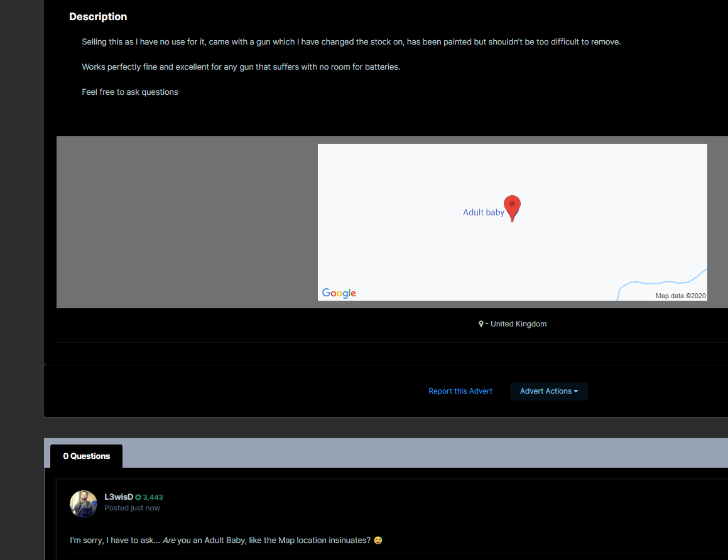Click the United Kingdom location text
The height and width of the screenshot is (560, 728).
tap(518, 324)
